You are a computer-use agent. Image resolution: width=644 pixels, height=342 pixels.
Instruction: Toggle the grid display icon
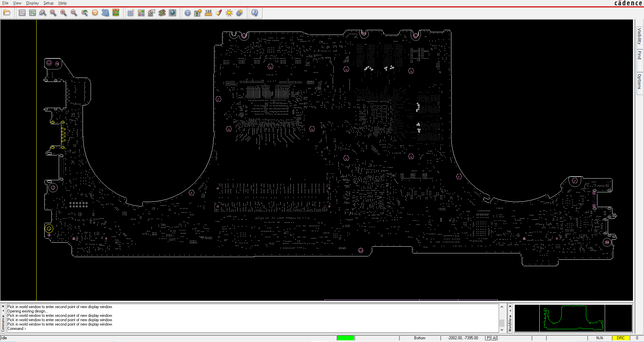pos(131,13)
